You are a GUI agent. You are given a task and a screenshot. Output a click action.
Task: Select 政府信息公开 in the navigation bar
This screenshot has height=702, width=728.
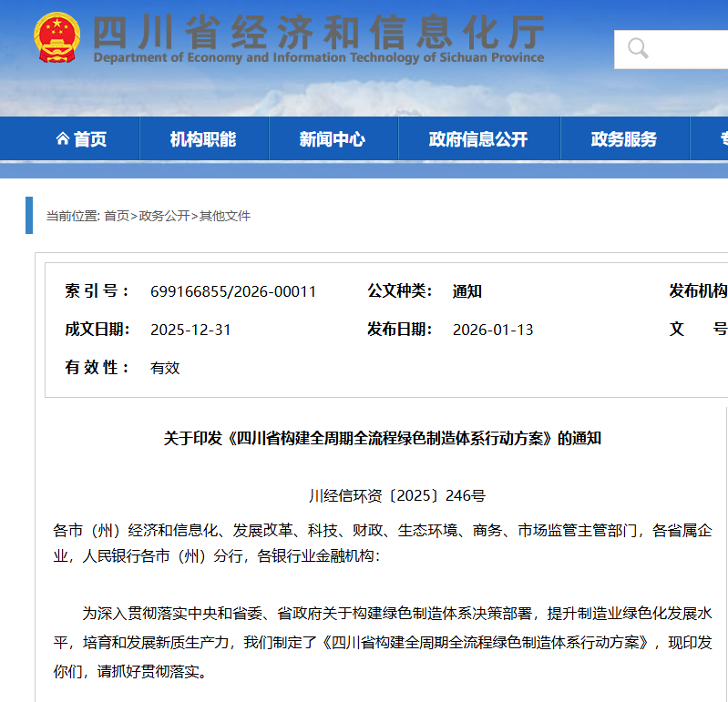pos(478,139)
